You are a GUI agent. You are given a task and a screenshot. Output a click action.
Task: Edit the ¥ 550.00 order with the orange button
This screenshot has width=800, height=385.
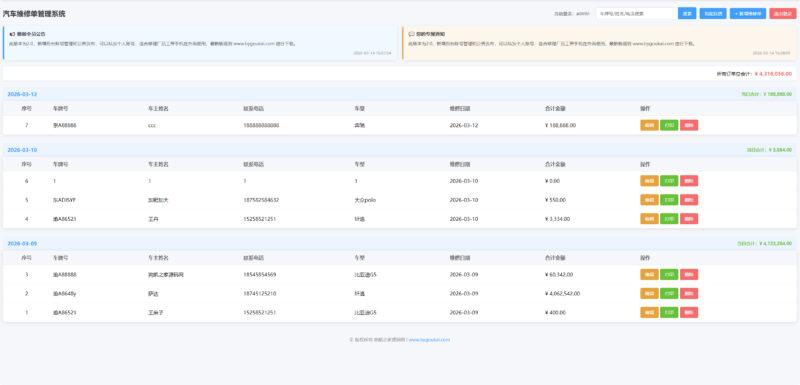649,200
